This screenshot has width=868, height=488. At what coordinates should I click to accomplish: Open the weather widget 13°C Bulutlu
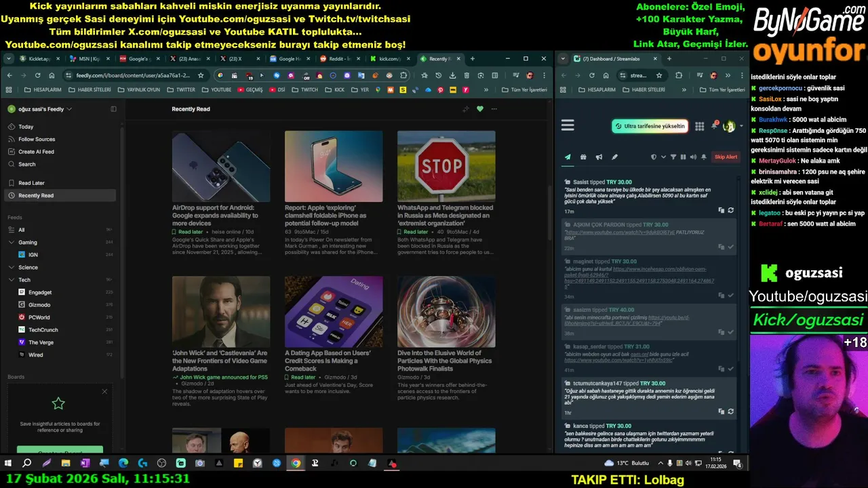click(x=626, y=463)
